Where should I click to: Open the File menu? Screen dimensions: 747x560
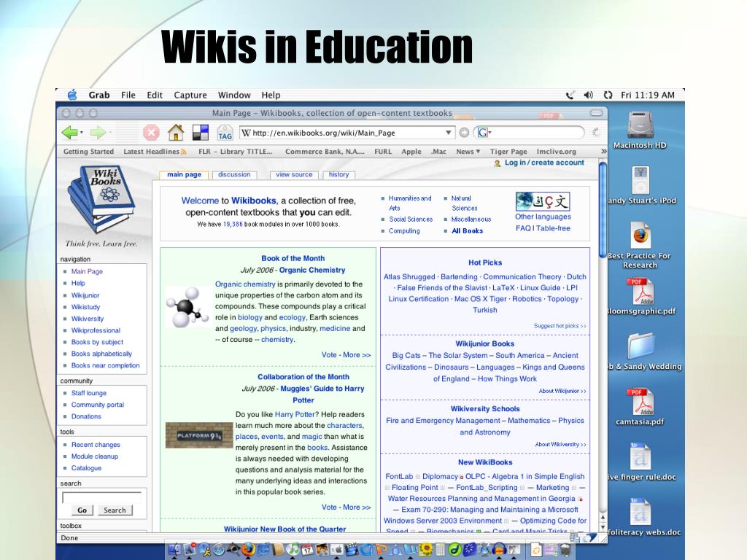coord(128,95)
